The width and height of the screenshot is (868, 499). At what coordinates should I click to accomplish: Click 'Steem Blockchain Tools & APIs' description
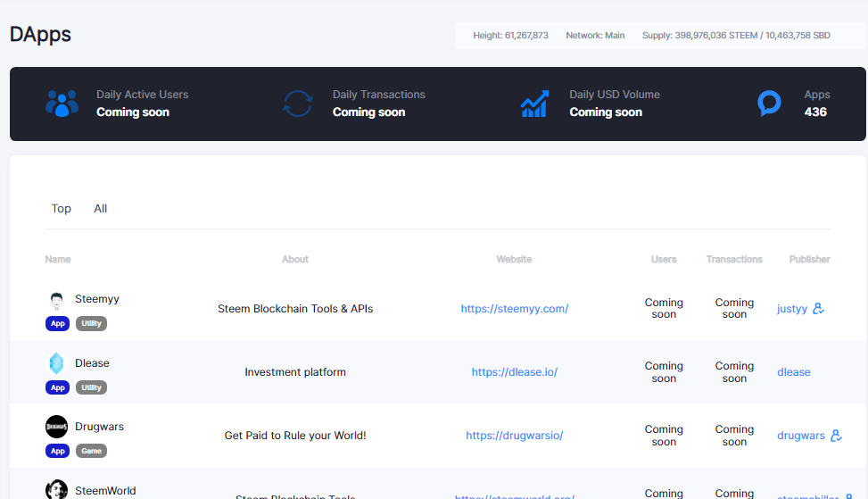pyautogui.click(x=295, y=309)
